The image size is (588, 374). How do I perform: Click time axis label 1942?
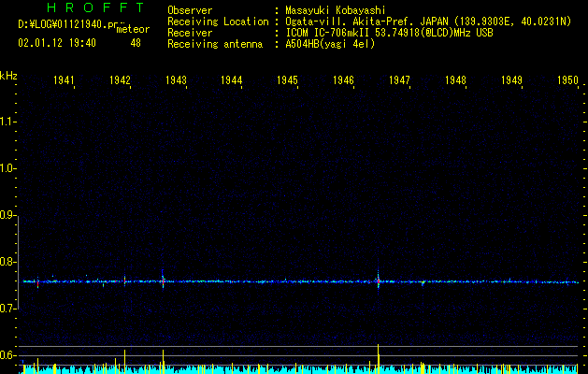tap(120, 80)
